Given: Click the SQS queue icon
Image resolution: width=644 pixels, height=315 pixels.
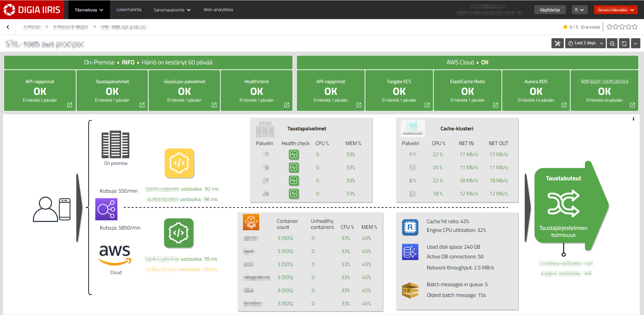Looking at the screenshot, I should point(410,290).
